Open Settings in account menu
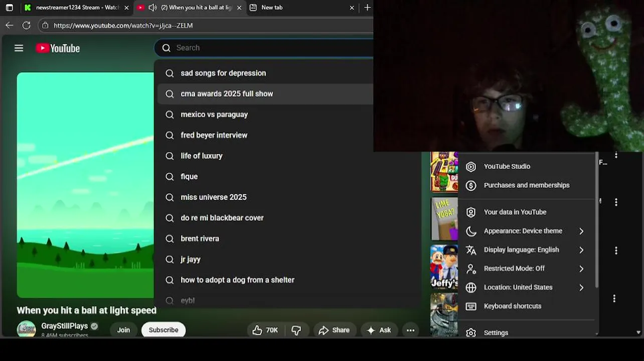644x361 pixels. (x=527, y=332)
